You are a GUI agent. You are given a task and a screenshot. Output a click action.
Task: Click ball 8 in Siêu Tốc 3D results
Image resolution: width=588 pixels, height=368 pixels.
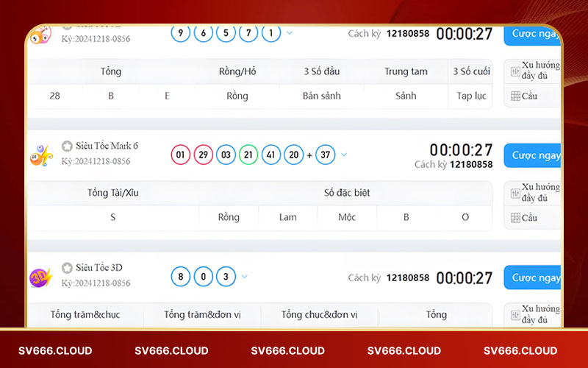pyautogui.click(x=181, y=277)
